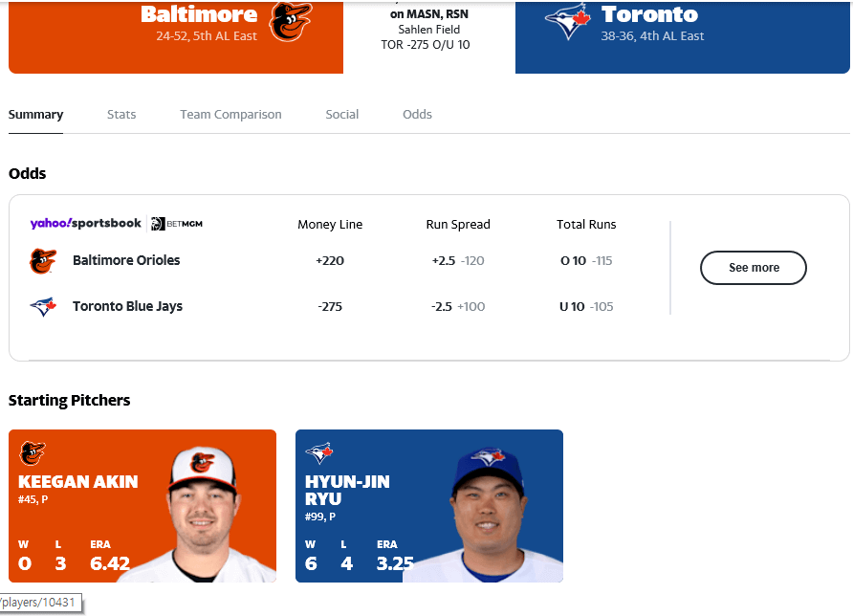Click Orioles logo on Keegan Akin card
This screenshot has width=853, height=616.
click(x=33, y=452)
